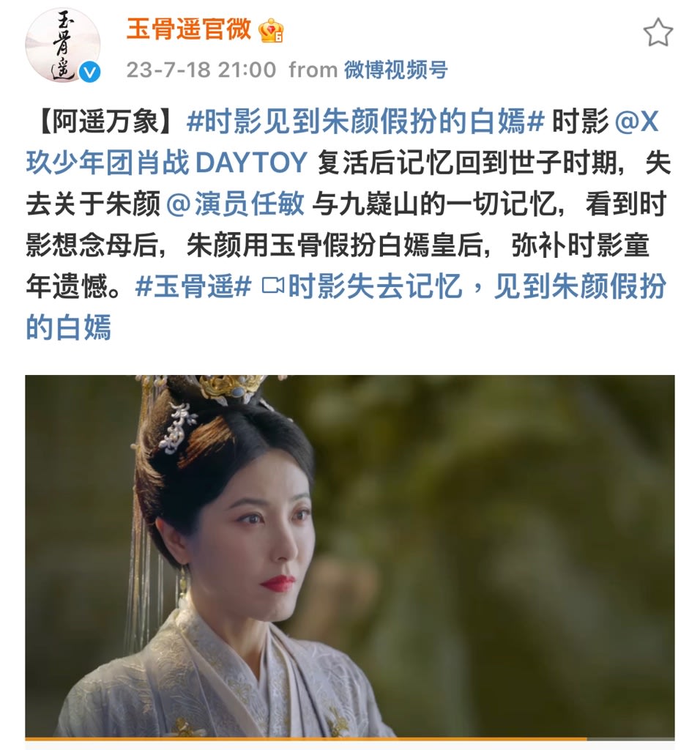The image size is (700, 750).
Task: Tap post body text 弥补时影童年遗憾
Action: pyautogui.click(x=337, y=265)
